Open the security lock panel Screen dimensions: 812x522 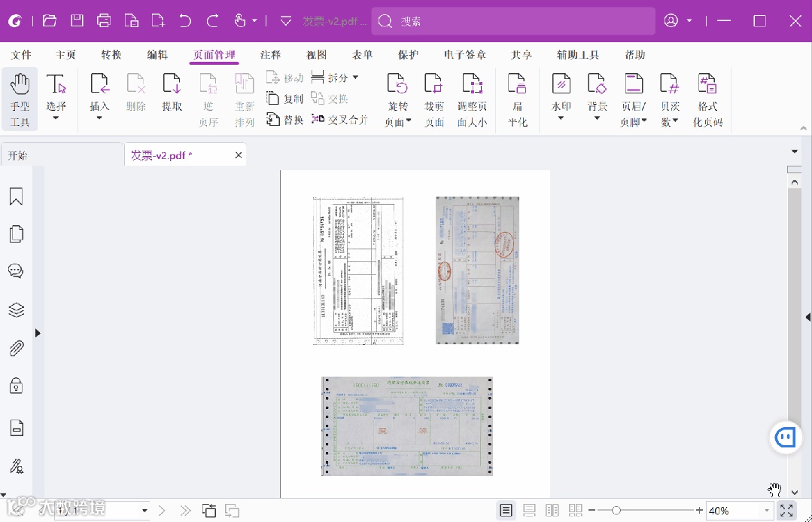pos(16,386)
